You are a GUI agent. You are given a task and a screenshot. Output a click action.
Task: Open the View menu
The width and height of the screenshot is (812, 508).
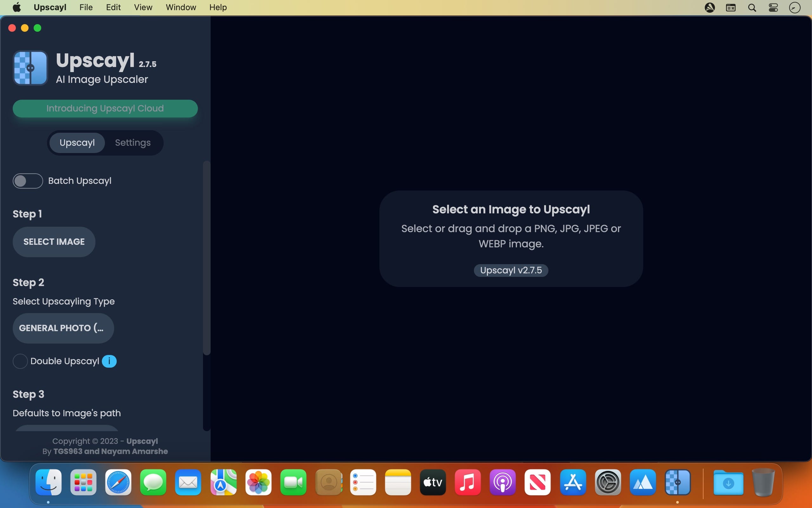143,7
